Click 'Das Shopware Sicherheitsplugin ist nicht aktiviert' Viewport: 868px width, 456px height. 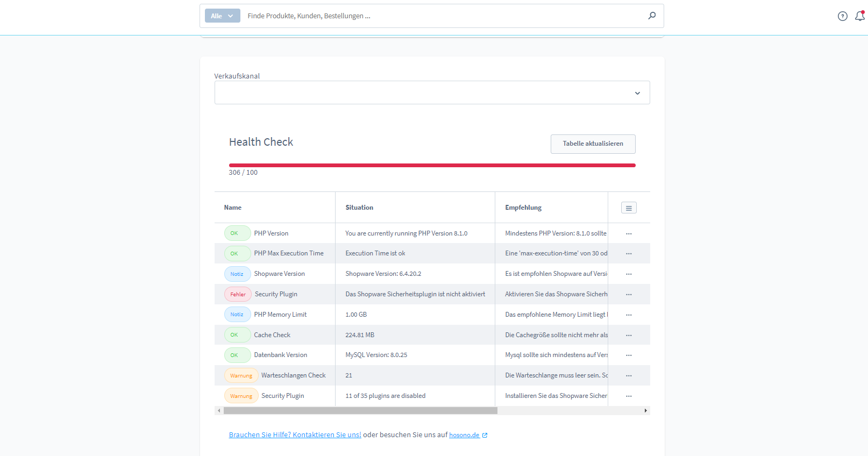(x=415, y=294)
